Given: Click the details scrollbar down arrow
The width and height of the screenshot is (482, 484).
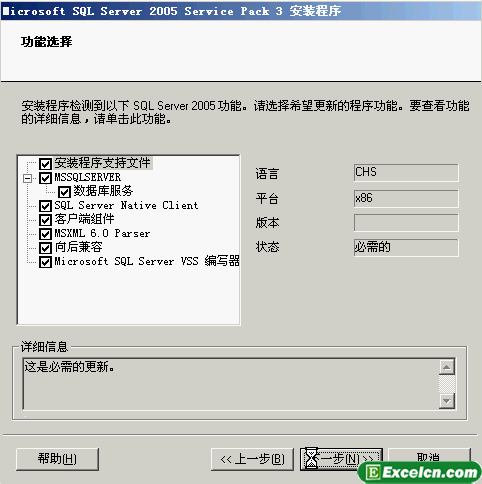Looking at the screenshot, I should point(447,401).
